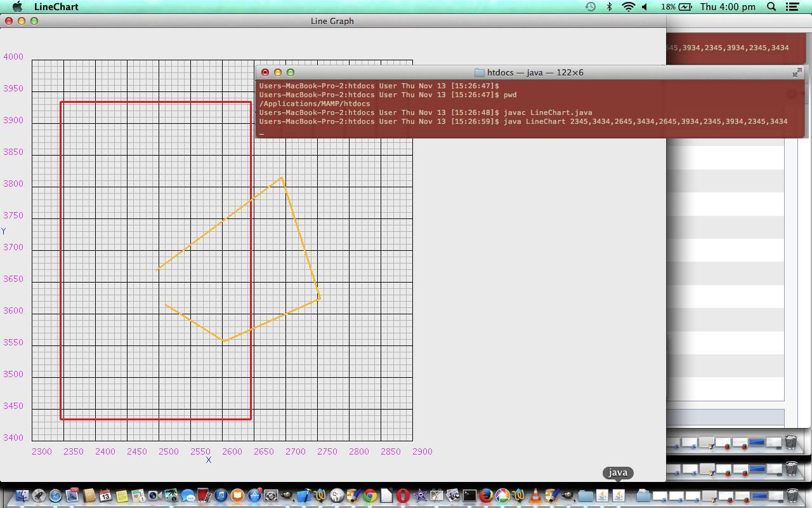Launch Google Chrome from the Dock
The height and width of the screenshot is (508, 812).
tap(370, 495)
